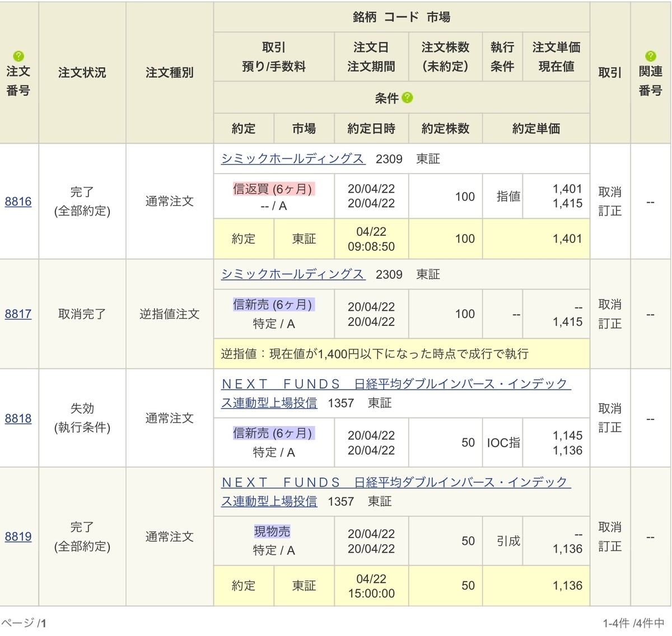The width and height of the screenshot is (672, 636).
Task: Click code 2309 in order 8816 row
Action: (389, 159)
